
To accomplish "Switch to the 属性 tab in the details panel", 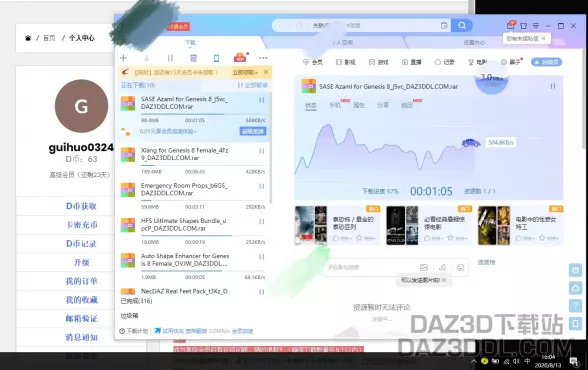I will click(358, 105).
